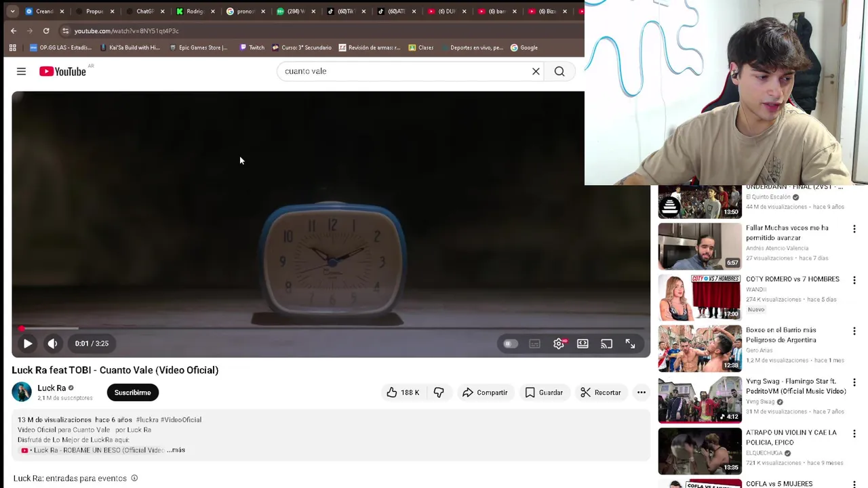Image resolution: width=868 pixels, height=488 pixels.
Task: Play the Cuanto Vale video
Action: pyautogui.click(x=28, y=344)
